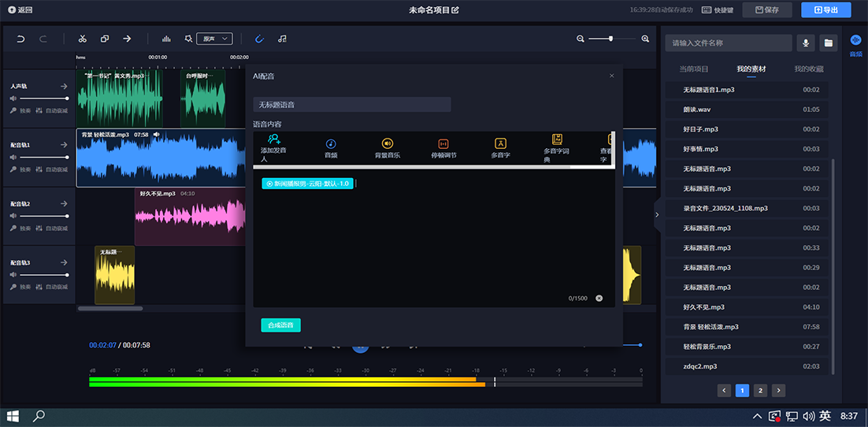Open the 原声 voice dropdown

click(x=214, y=39)
